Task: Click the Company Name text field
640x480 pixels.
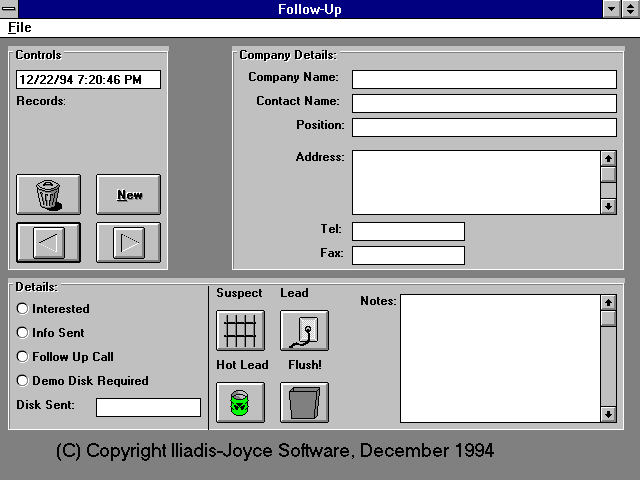Action: [484, 79]
